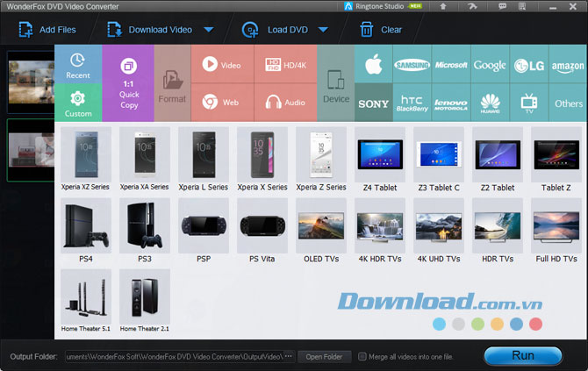Select the first video in file list
Viewport: 588px width, 371px height.
(31, 82)
